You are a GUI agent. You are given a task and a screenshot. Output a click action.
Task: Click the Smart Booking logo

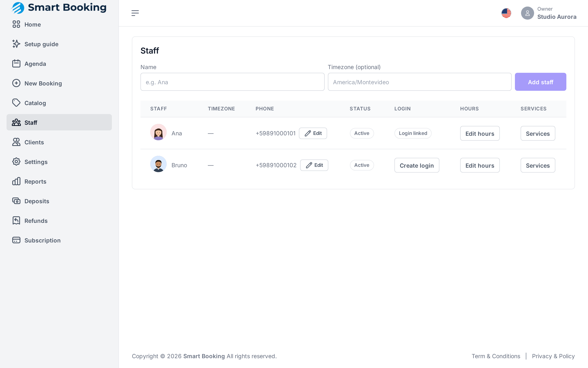coord(59,8)
